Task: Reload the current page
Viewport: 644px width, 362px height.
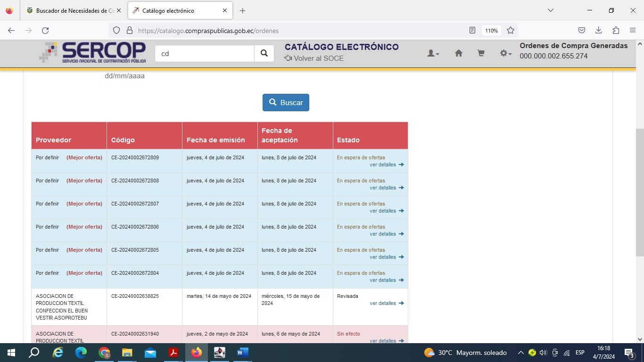Action: tap(45, 31)
